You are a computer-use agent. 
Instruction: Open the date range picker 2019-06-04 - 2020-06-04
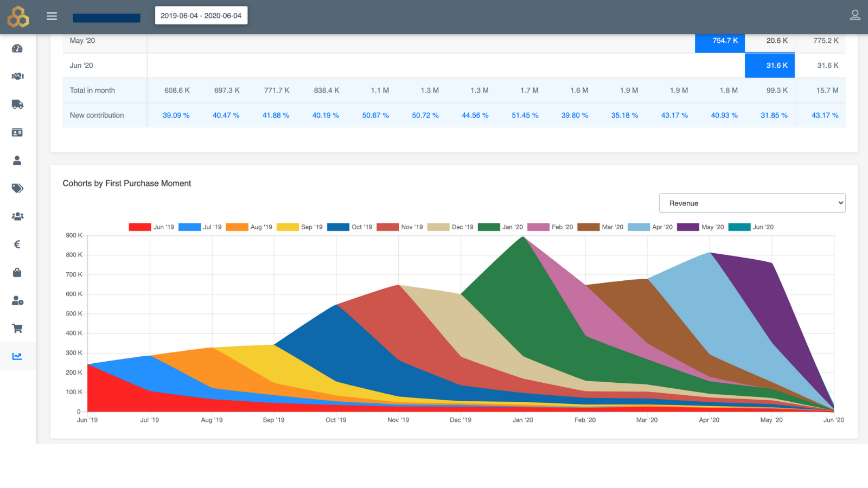(x=201, y=16)
